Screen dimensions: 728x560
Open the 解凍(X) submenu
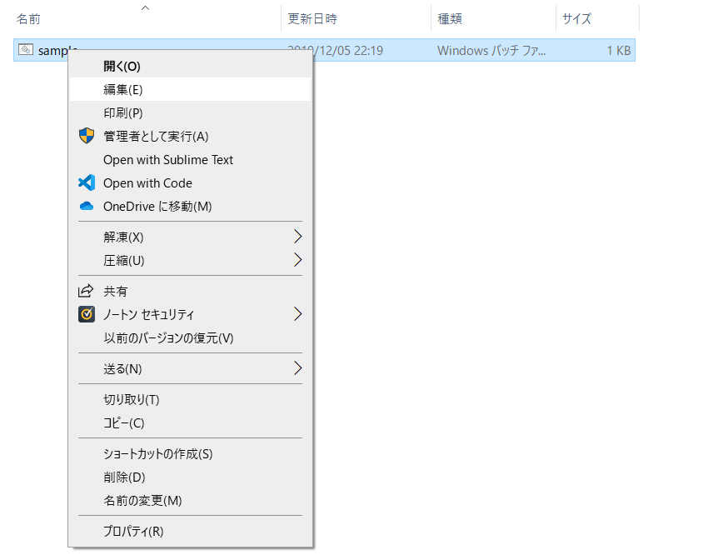(190, 237)
